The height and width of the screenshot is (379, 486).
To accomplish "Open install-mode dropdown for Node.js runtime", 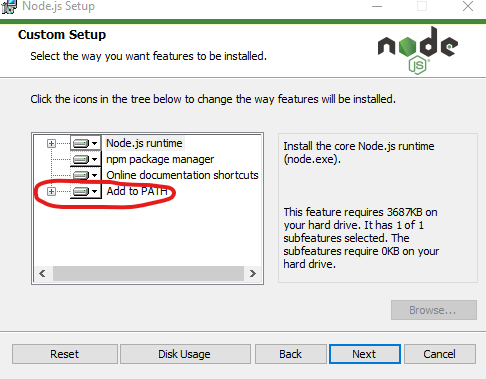I will coord(86,143).
